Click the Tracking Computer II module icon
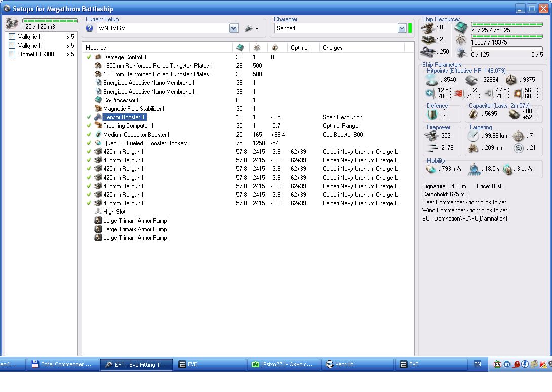Image resolution: width=552 pixels, height=392 pixels. [x=98, y=126]
